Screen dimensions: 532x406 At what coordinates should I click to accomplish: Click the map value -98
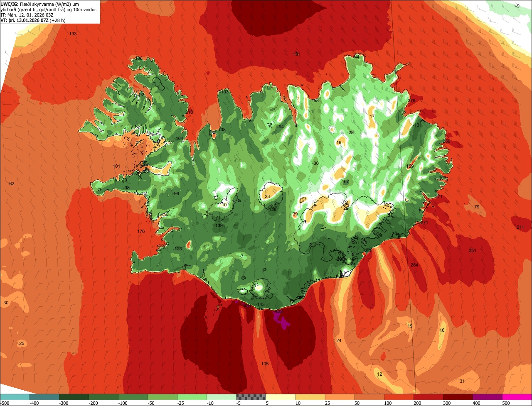click(x=126, y=188)
